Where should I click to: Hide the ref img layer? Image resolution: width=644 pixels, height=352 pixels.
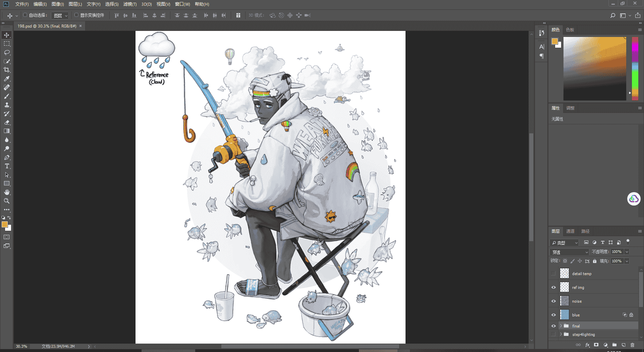(x=553, y=287)
